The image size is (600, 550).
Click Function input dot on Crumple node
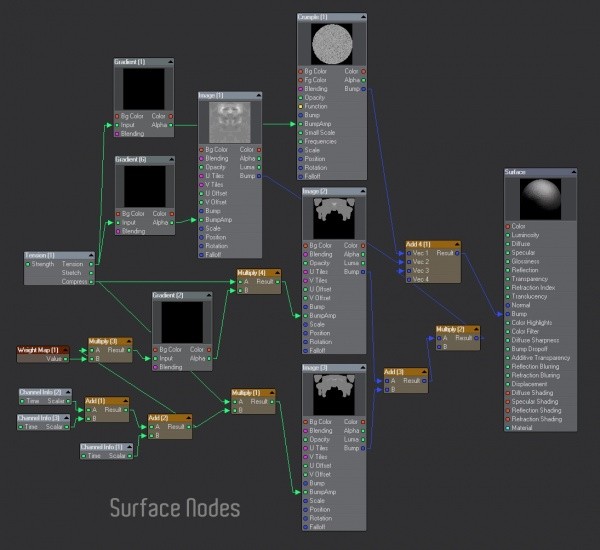(x=301, y=106)
